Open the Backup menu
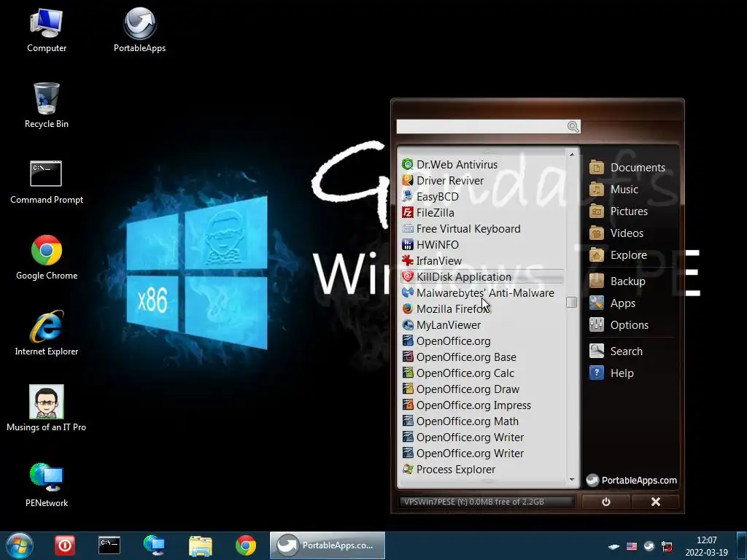 click(617, 281)
